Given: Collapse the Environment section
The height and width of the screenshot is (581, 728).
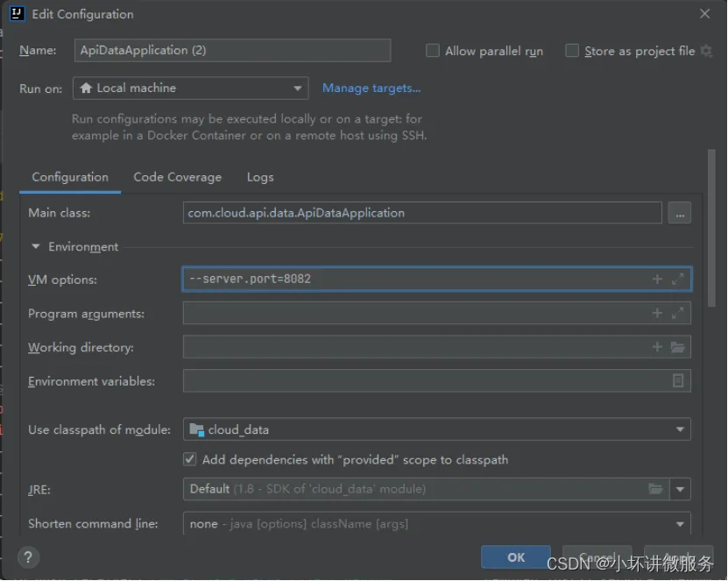Looking at the screenshot, I should [36, 246].
